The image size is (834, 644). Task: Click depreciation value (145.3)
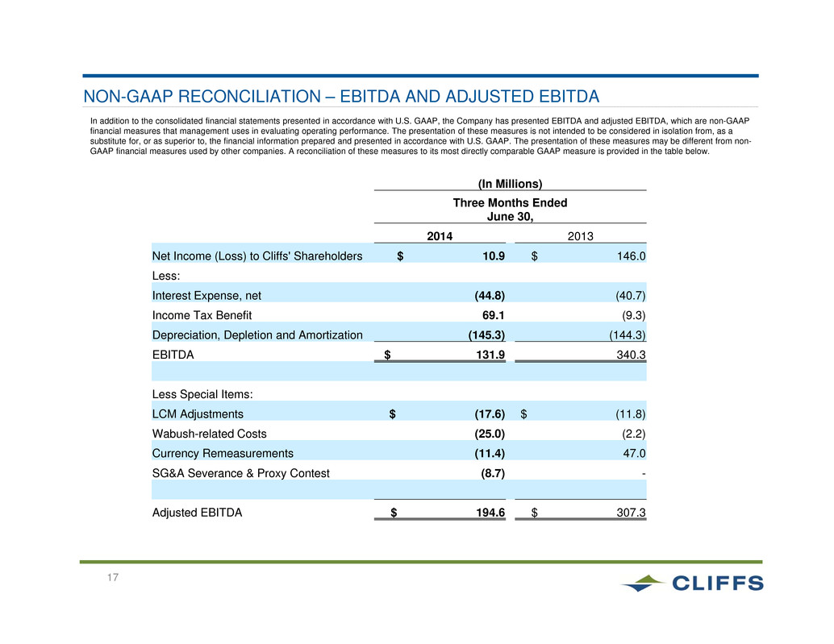click(x=486, y=335)
